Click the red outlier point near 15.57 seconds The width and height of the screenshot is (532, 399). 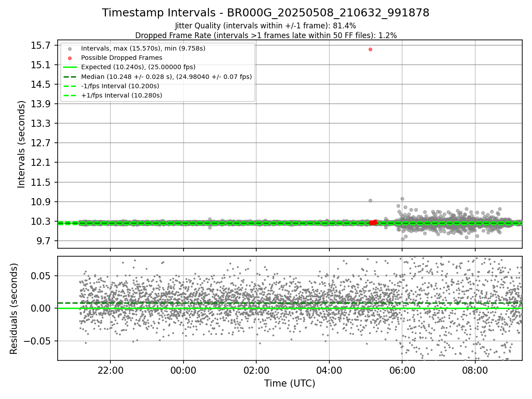[370, 49]
